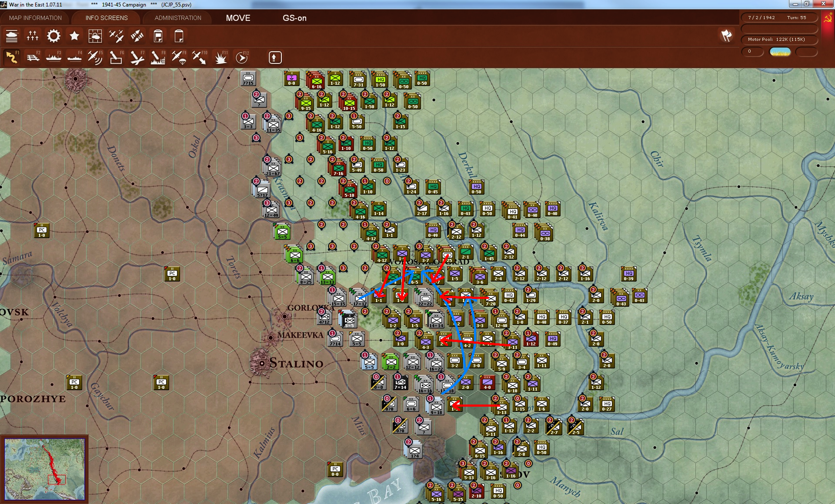835x504 pixels.
Task: Select F7 bomb airfield mode
Action: (137, 57)
